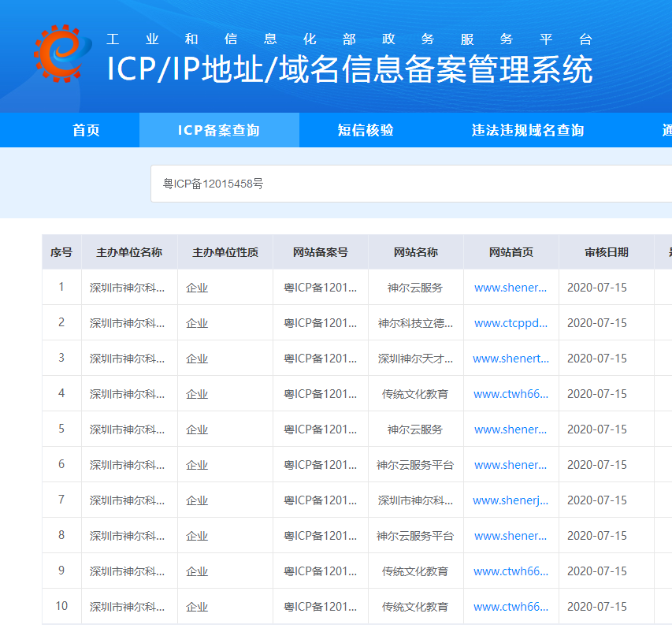Click the search field containing 粤ICP备12015458号
Image resolution: width=672 pixels, height=632 pixels.
(411, 184)
